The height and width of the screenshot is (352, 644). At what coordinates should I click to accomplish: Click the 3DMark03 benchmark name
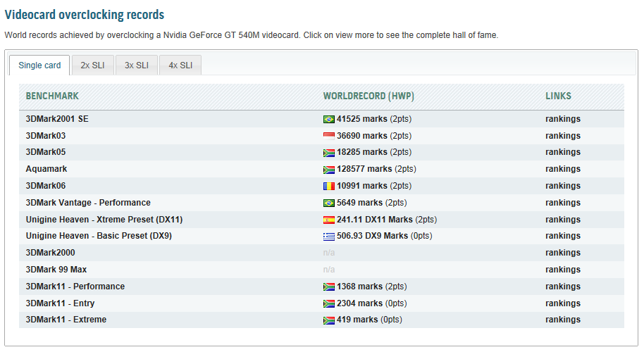click(46, 135)
